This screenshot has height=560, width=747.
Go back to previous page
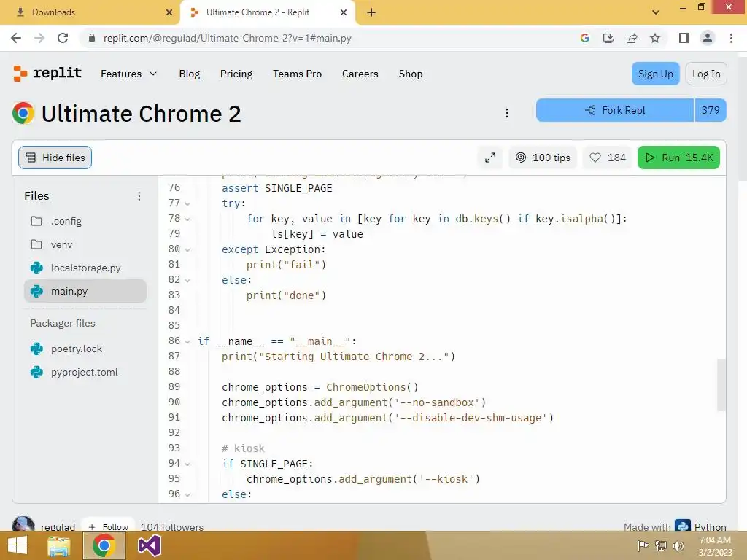[16, 38]
